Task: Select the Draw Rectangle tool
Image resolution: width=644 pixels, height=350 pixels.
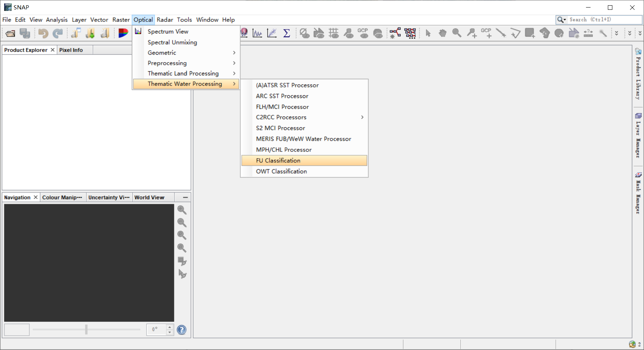Action: 530,33
